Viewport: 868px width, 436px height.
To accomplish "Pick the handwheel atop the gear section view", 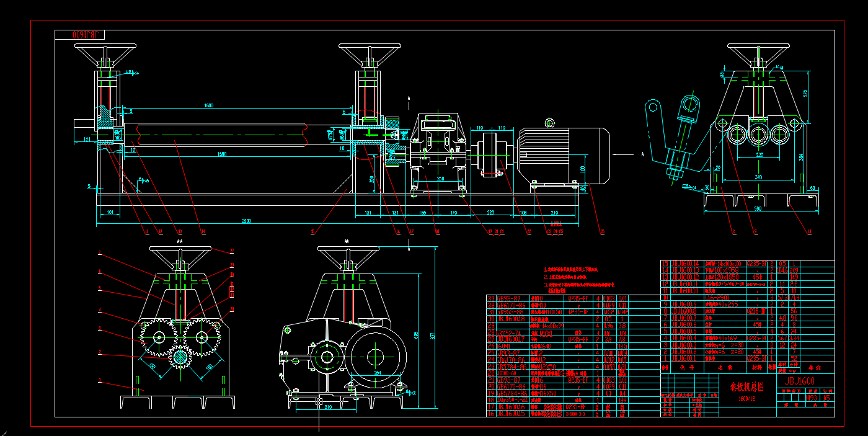I will pos(180,257).
